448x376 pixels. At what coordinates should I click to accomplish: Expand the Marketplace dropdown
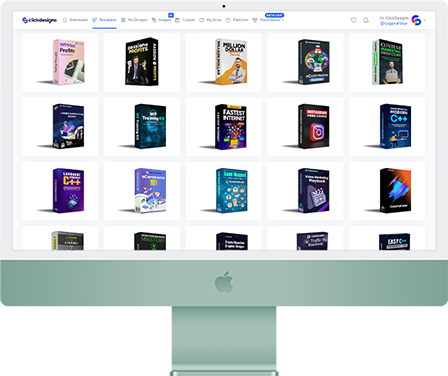click(x=268, y=20)
